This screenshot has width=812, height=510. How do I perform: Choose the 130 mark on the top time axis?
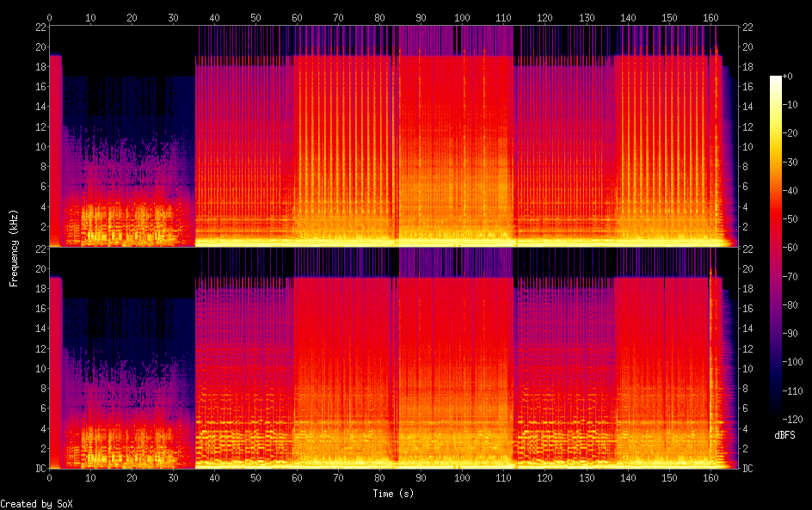pos(587,17)
